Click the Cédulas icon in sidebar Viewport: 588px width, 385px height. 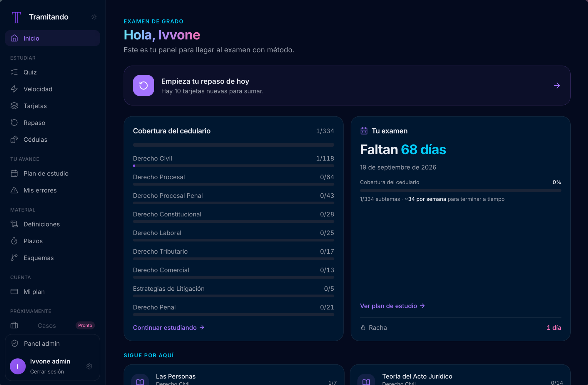coord(14,140)
